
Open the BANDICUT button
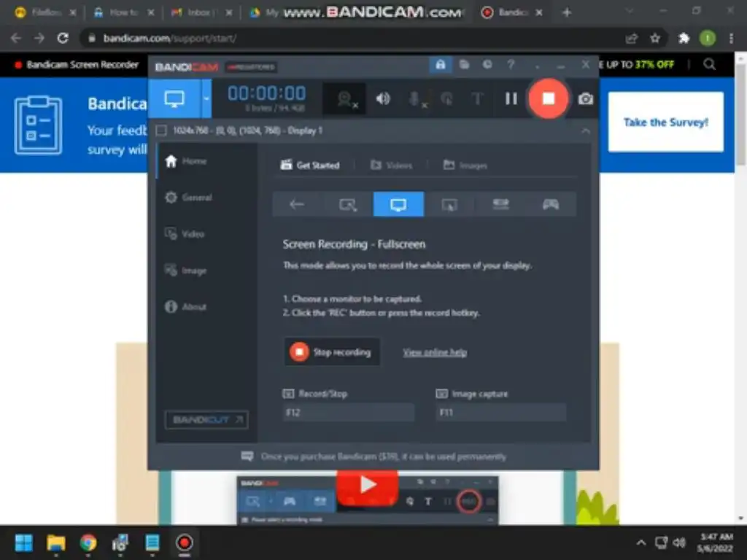point(206,419)
